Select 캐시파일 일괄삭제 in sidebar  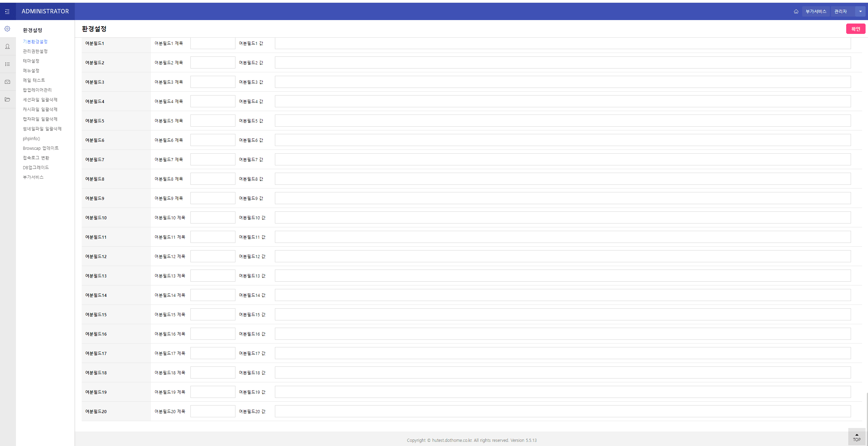(40, 109)
